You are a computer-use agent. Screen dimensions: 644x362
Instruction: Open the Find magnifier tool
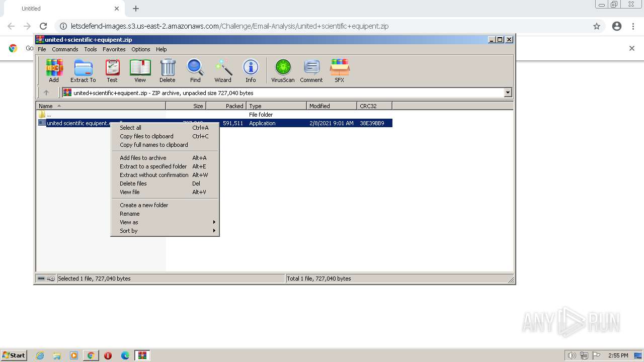(195, 70)
